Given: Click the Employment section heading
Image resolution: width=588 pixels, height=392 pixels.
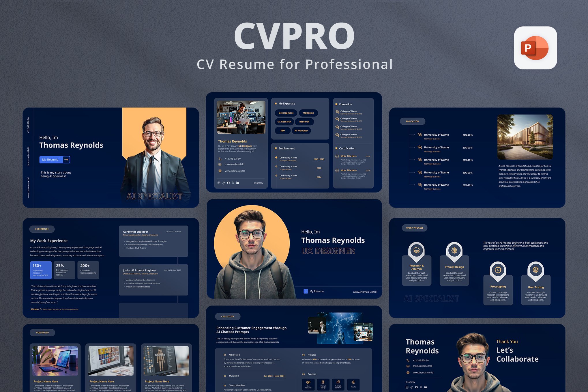Looking at the screenshot, I should click(x=286, y=148).
